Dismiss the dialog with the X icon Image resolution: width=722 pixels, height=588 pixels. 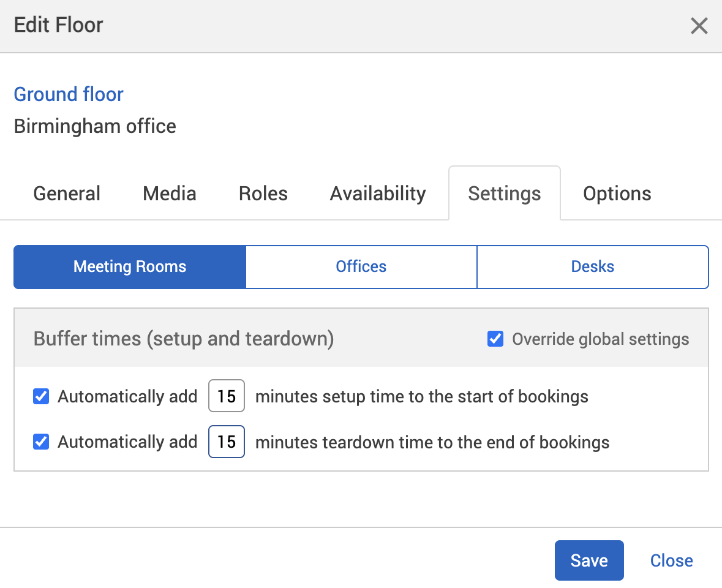699,26
